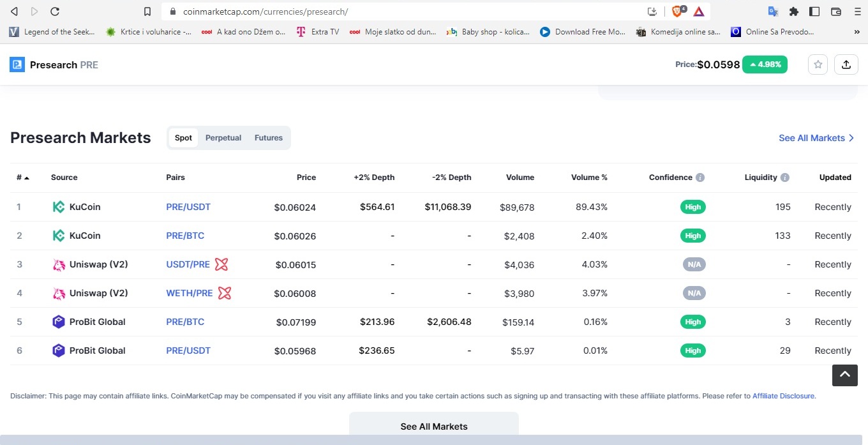Click the Liquidity info icon
868x445 pixels.
(785, 177)
